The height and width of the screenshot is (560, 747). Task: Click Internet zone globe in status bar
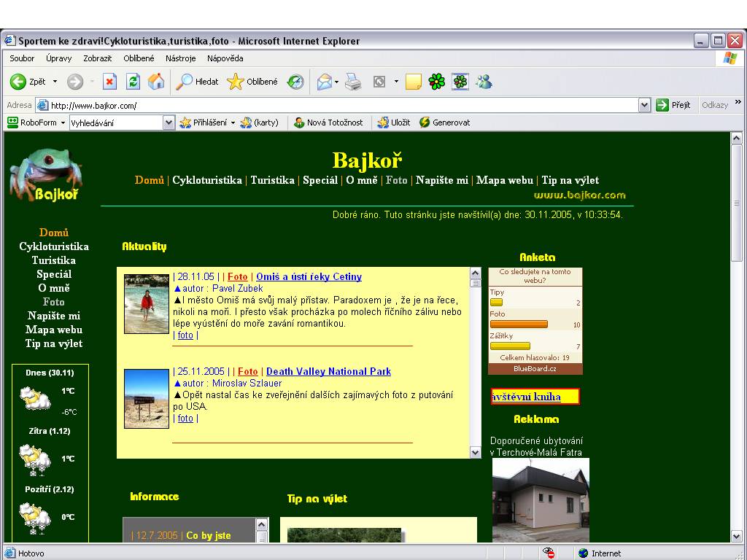click(583, 553)
